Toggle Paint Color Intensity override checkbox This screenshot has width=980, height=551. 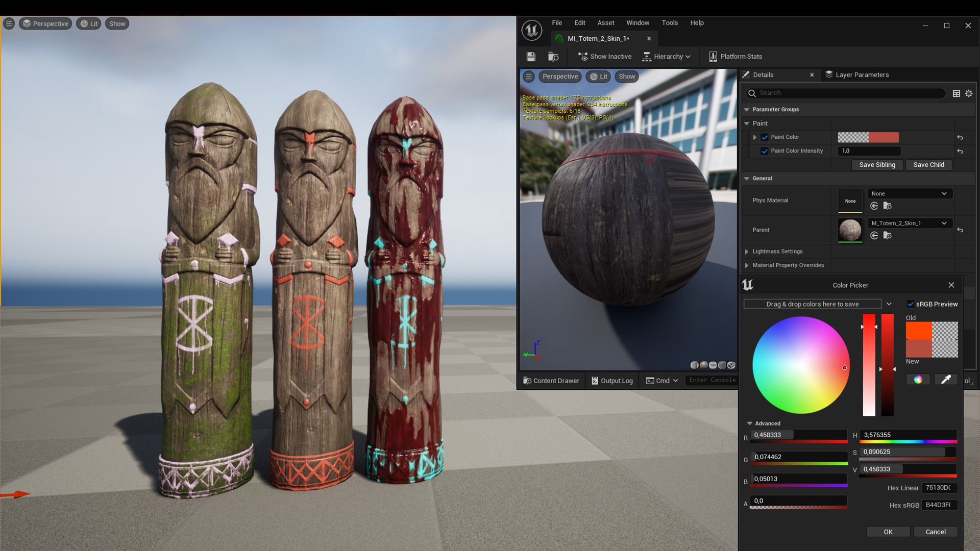coord(764,151)
